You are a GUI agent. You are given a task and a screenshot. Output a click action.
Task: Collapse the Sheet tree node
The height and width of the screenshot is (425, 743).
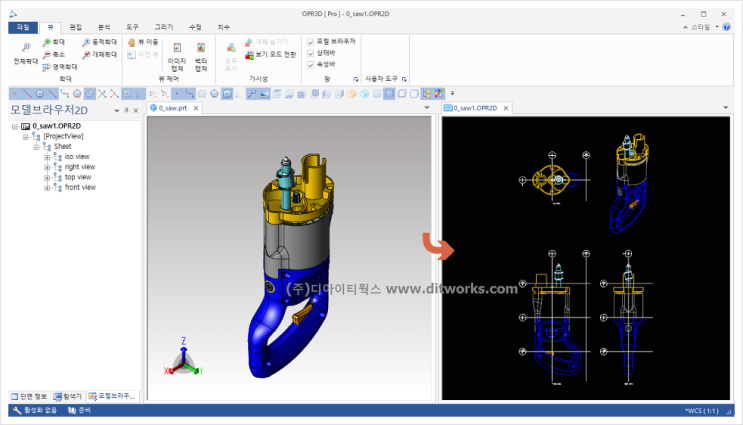point(36,147)
